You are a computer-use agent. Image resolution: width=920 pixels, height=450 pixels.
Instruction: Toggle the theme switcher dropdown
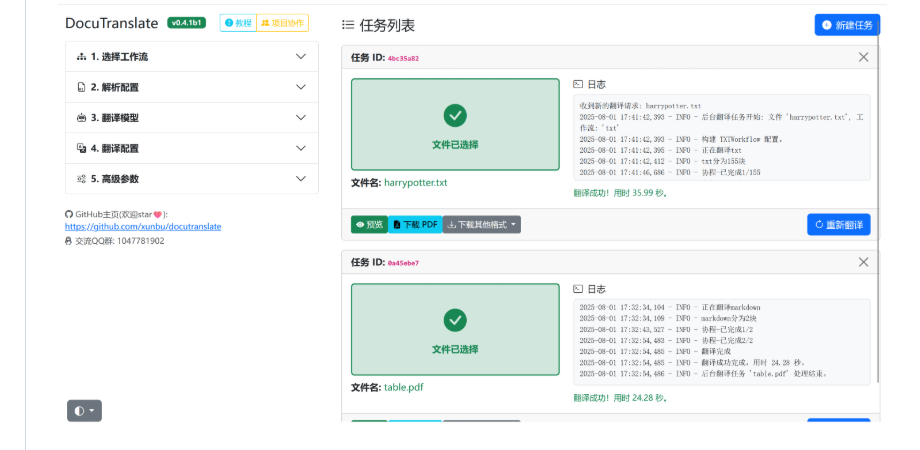pyautogui.click(x=84, y=410)
